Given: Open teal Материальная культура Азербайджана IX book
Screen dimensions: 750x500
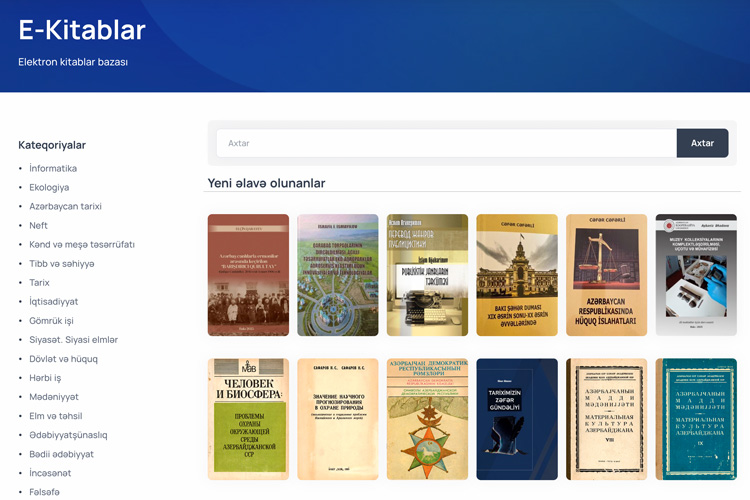Looking at the screenshot, I should pos(696,419).
